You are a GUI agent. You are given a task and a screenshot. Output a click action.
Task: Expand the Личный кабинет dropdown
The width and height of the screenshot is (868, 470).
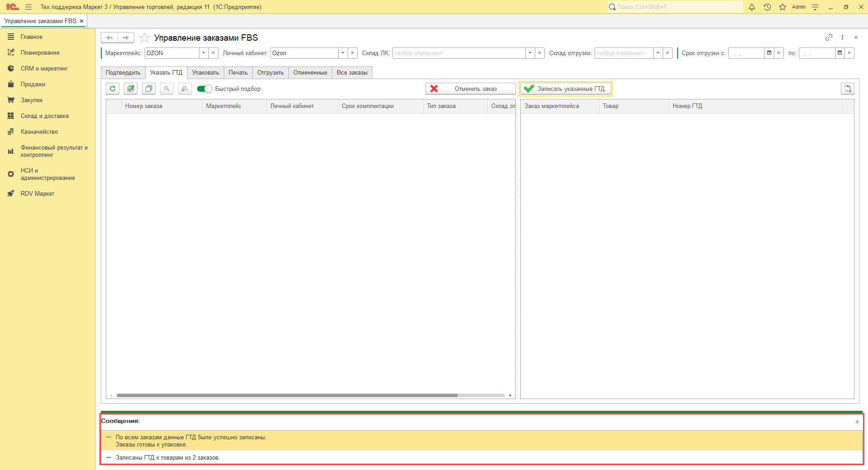point(343,53)
